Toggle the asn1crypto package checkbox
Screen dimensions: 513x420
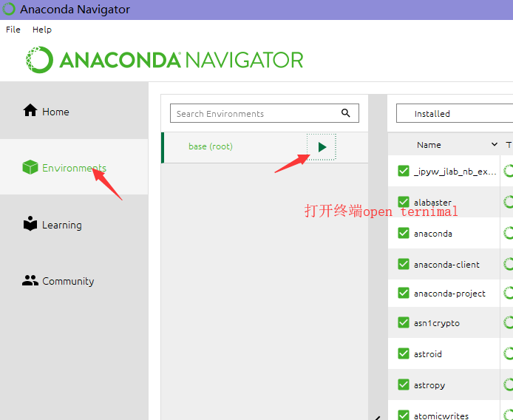404,322
